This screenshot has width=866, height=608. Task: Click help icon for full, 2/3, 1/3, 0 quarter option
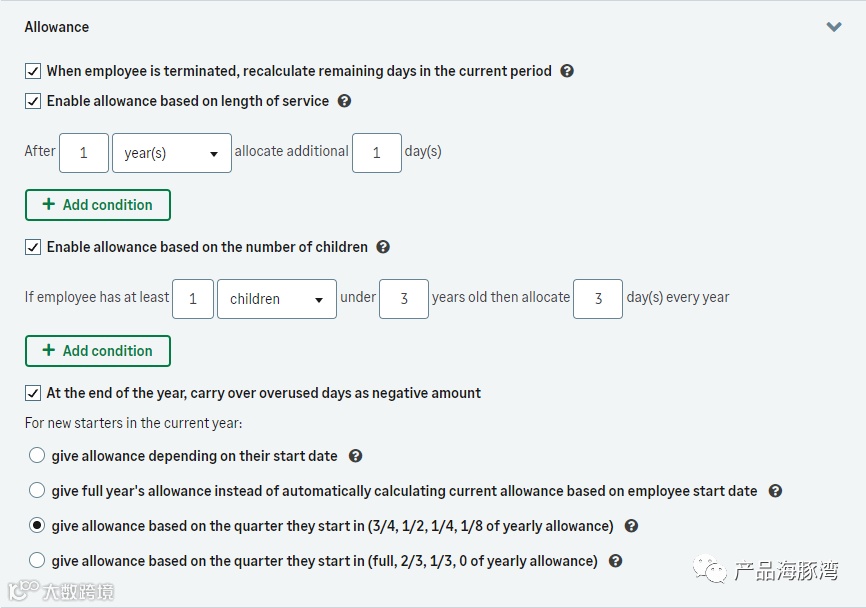pos(615,561)
